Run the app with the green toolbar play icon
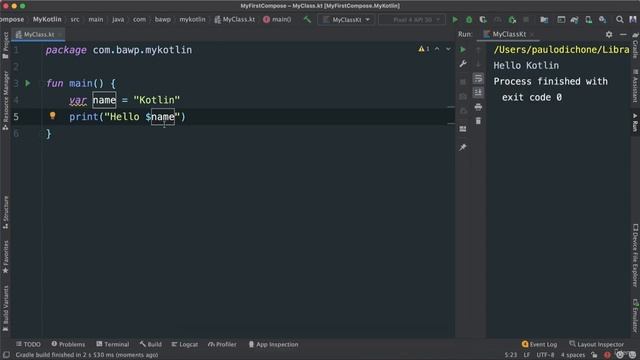This screenshot has width=640, height=360. click(455, 20)
